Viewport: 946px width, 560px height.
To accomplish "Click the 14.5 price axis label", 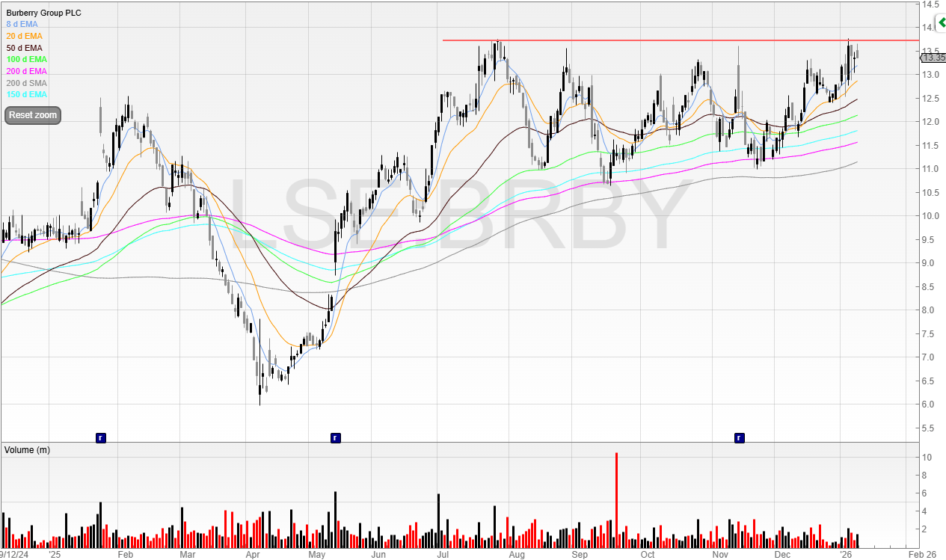I will 931,4.
